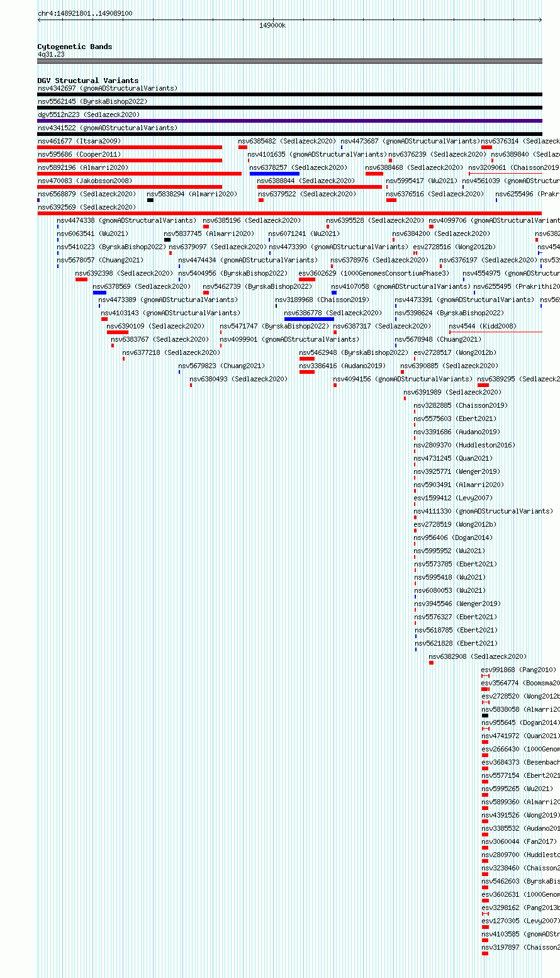Click the 149000k ruler tick label
560x978 pixels.
272,25
